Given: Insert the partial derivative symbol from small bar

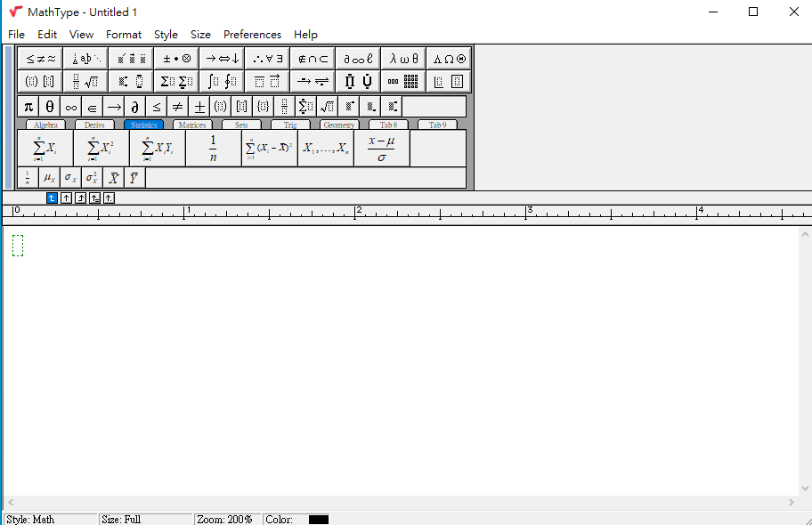Looking at the screenshot, I should click(134, 107).
